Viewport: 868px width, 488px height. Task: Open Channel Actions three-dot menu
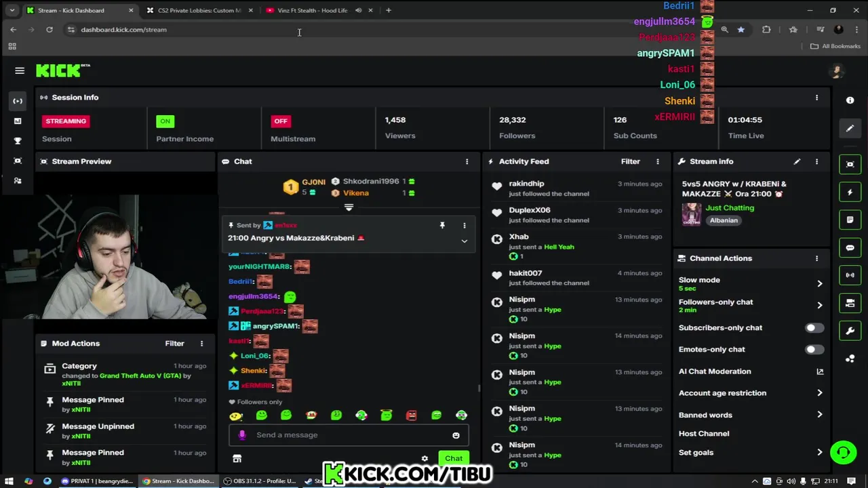tap(816, 258)
